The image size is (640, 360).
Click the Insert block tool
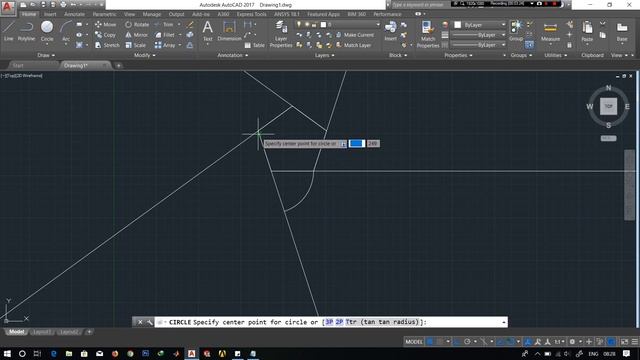390,31
